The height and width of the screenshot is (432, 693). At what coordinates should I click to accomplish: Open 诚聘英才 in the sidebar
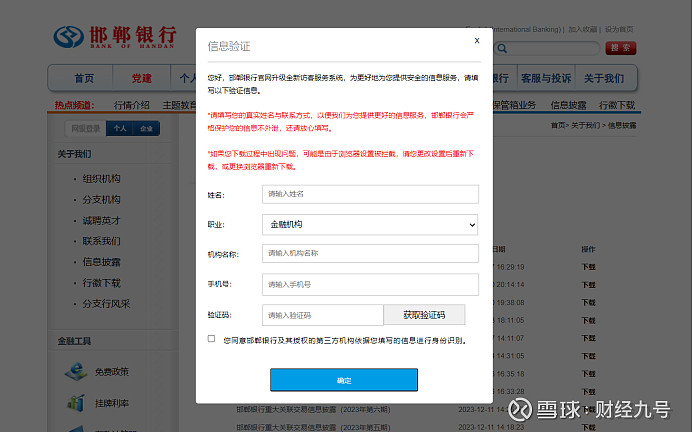[x=101, y=220]
